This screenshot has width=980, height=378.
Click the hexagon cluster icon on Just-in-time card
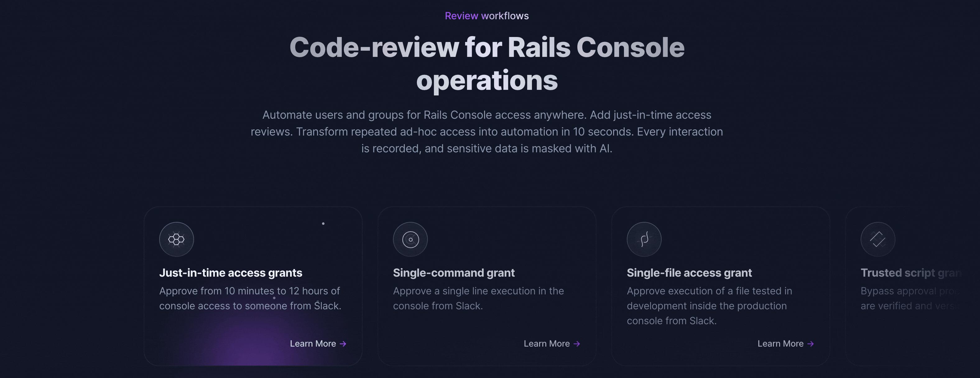point(177,239)
